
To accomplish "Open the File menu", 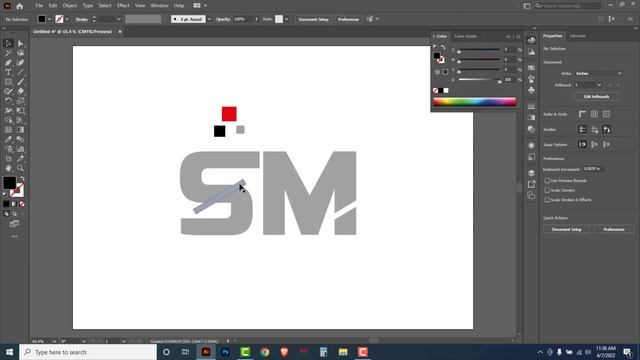I will (x=39, y=6).
